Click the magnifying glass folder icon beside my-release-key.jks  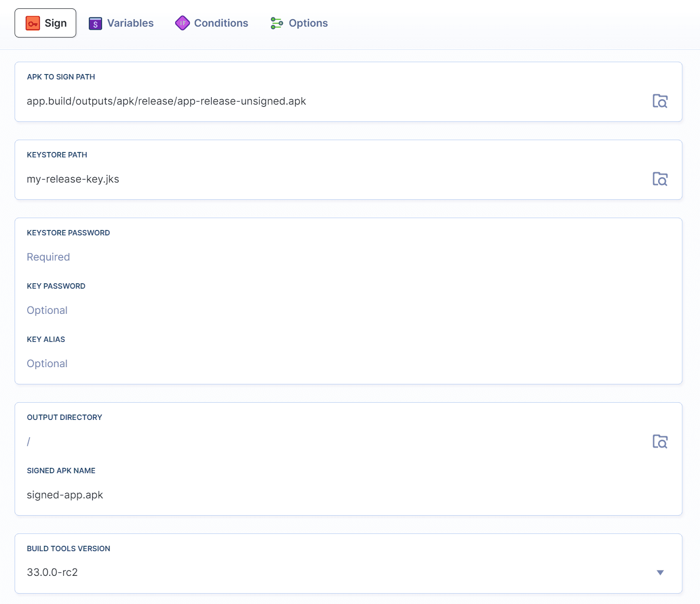click(x=660, y=179)
